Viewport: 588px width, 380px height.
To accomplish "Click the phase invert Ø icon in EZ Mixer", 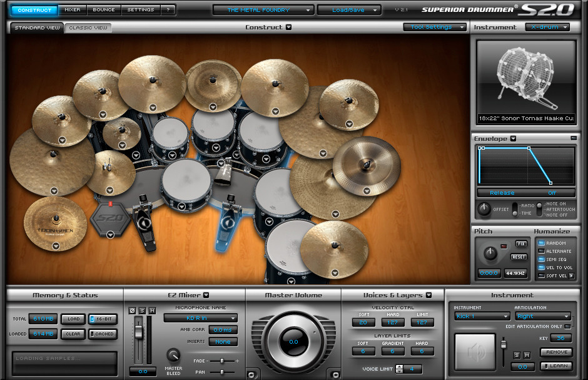I will (131, 311).
